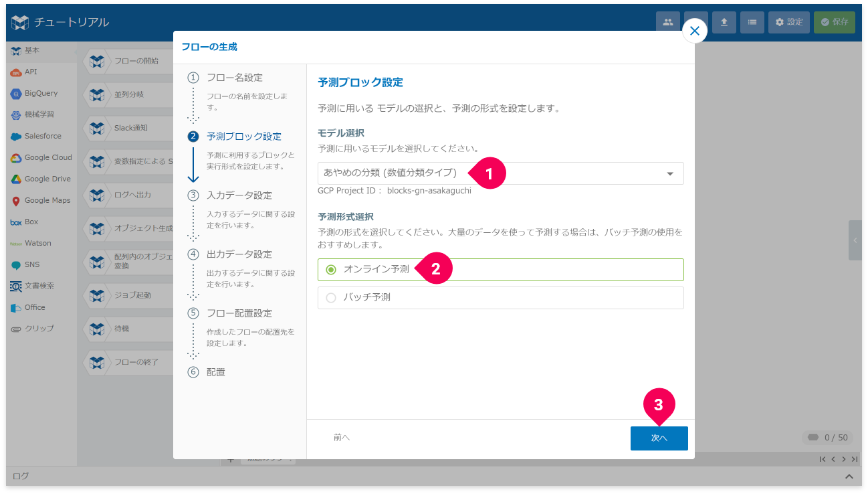Click the dropdown arrow of model selector
Image resolution: width=868 pixels, height=494 pixels.
point(670,174)
